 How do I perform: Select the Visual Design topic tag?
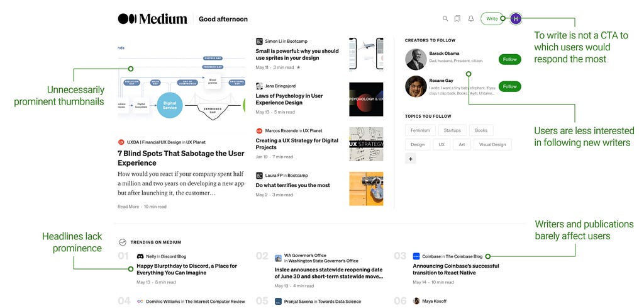pos(492,145)
